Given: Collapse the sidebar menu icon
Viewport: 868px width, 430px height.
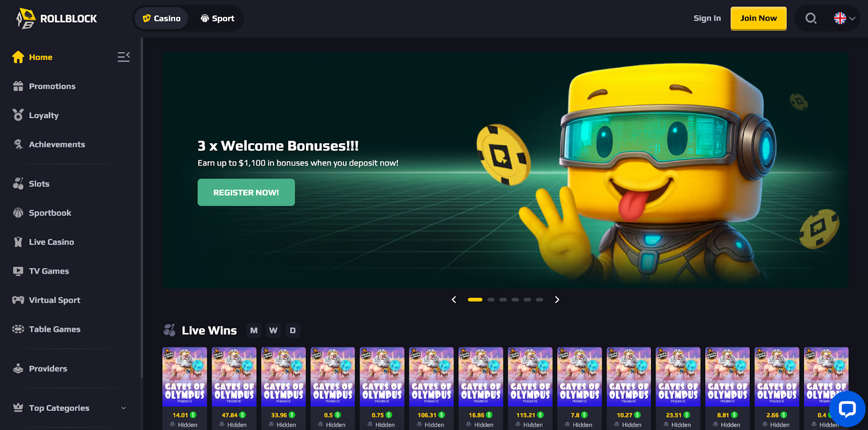Looking at the screenshot, I should click(124, 57).
